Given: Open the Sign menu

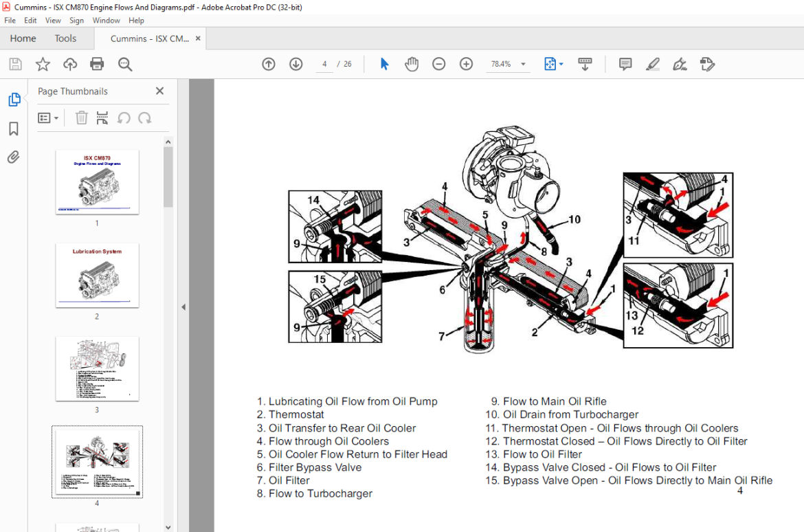Looking at the screenshot, I should pyautogui.click(x=76, y=21).
